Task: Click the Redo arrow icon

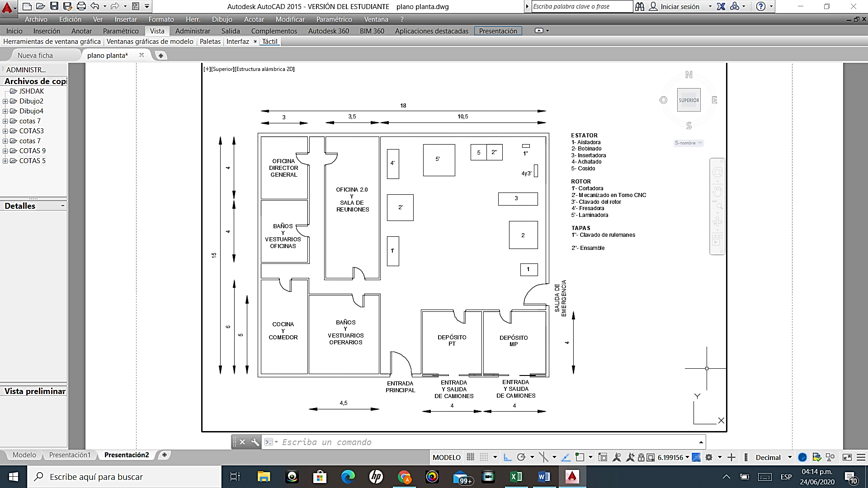Action: click(115, 6)
